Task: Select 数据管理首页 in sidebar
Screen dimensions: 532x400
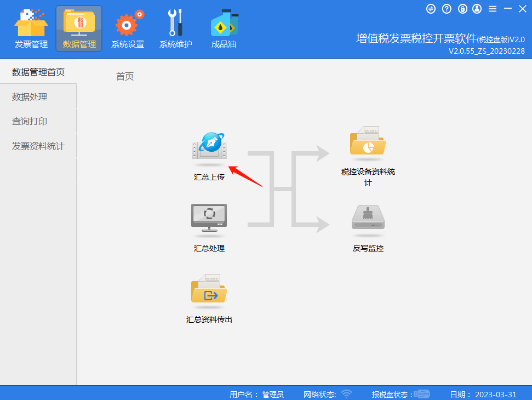Action: point(38,72)
